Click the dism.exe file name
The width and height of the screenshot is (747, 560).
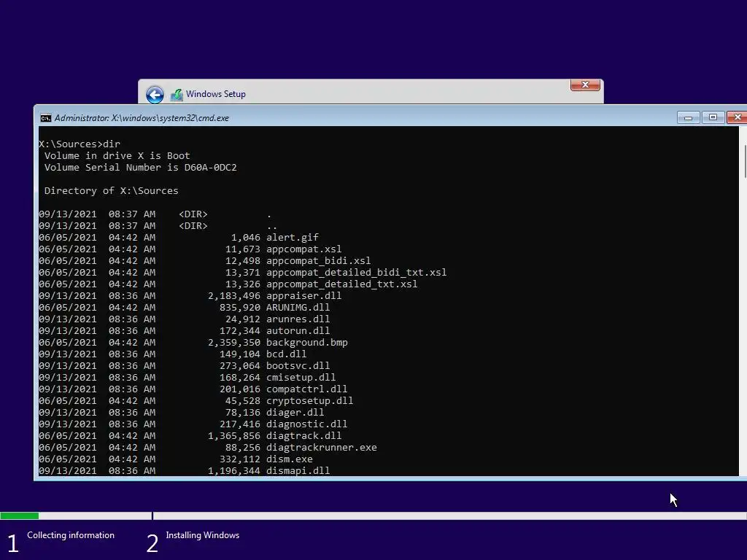click(x=290, y=459)
